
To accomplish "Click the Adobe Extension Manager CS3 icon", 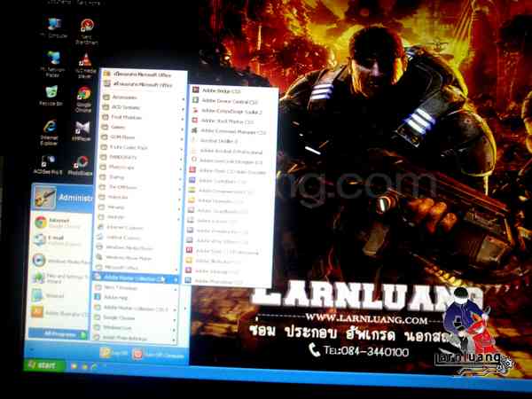I will point(194,130).
